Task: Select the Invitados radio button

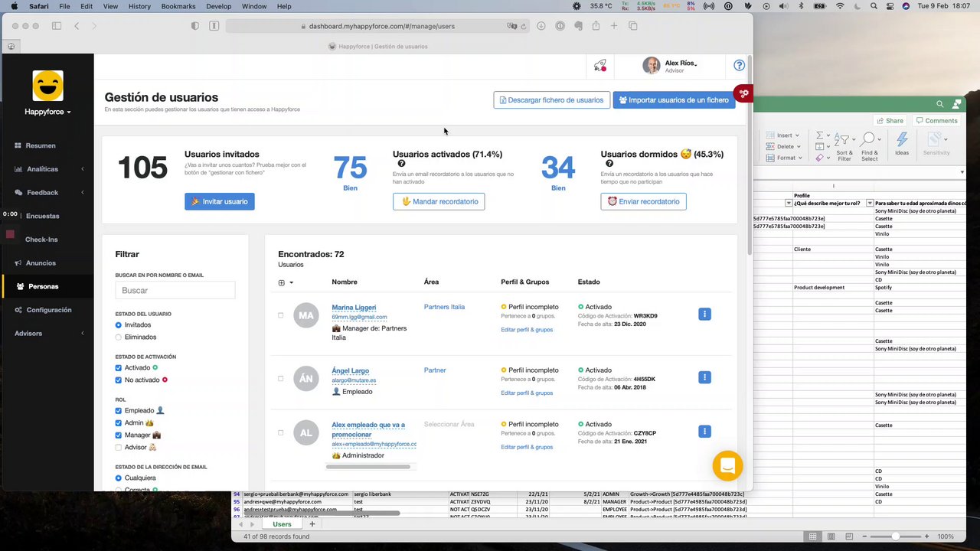Action: tap(119, 325)
